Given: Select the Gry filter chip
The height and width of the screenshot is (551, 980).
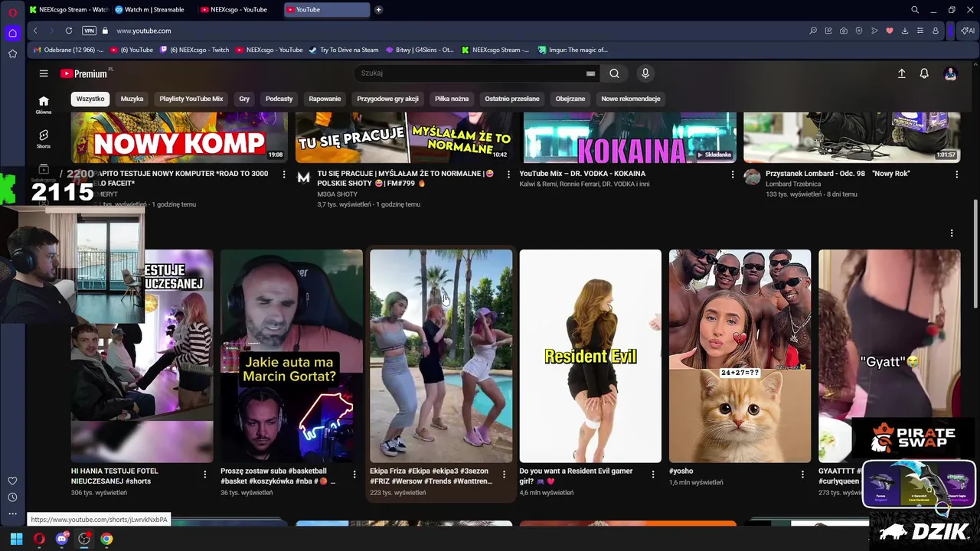Looking at the screenshot, I should pos(244,99).
